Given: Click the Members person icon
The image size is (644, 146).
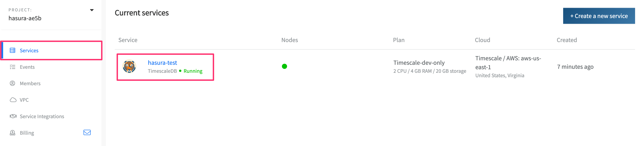Looking at the screenshot, I should [13, 83].
